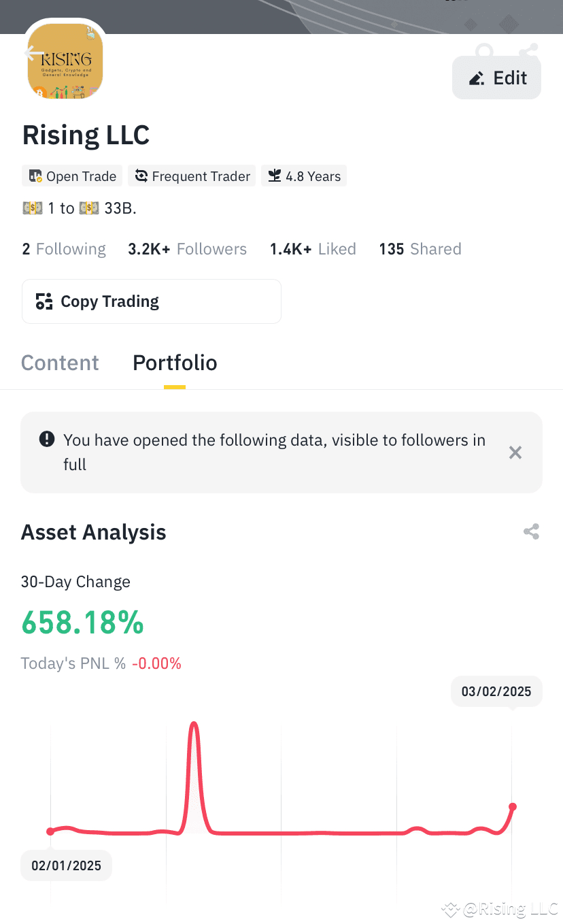Share the Asset Analysis section

(x=531, y=532)
